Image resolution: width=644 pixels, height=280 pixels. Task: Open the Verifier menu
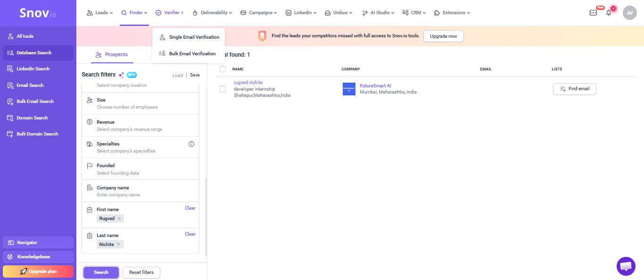[169, 13]
